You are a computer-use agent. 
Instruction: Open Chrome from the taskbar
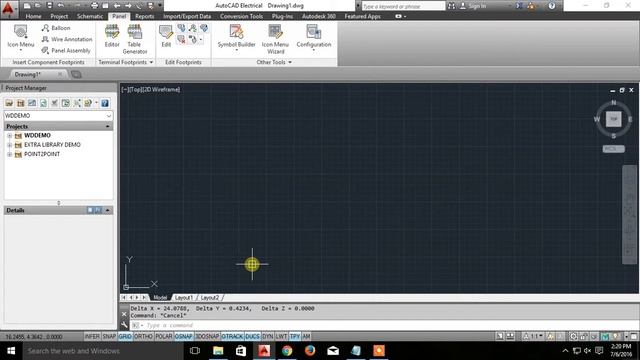click(x=287, y=351)
